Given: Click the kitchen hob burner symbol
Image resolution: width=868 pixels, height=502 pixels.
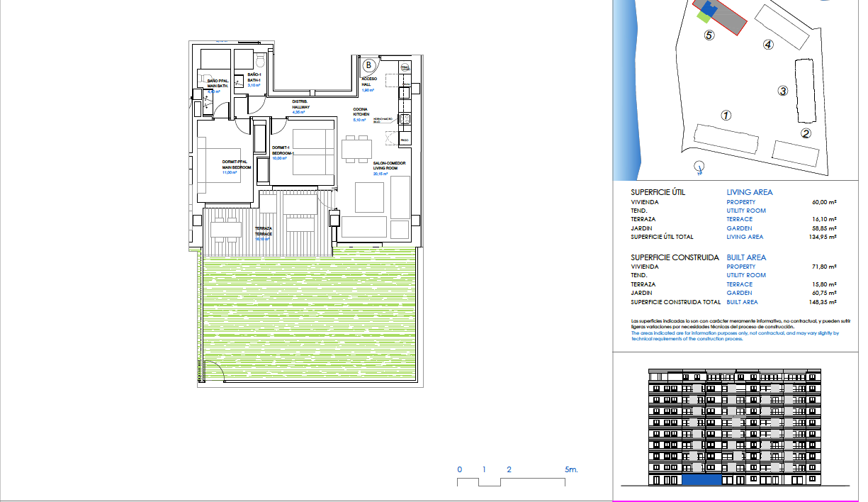Looking at the screenshot, I should coord(405,119).
